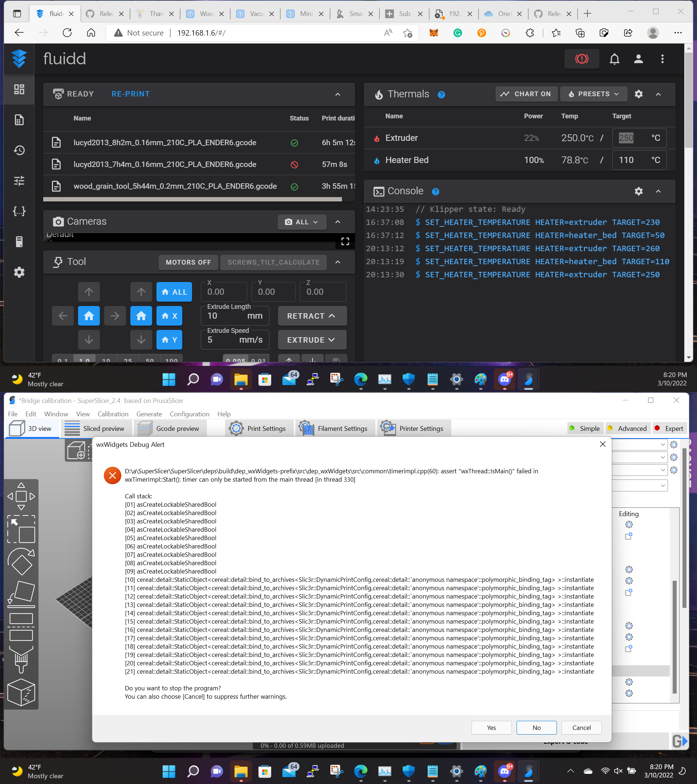This screenshot has height=784, width=697.
Task: Select the Rotate tool in SuperSlicer
Action: point(21,562)
